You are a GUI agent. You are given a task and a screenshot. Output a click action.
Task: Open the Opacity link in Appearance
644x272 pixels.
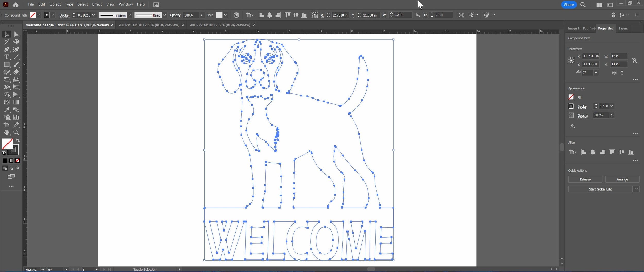583,116
